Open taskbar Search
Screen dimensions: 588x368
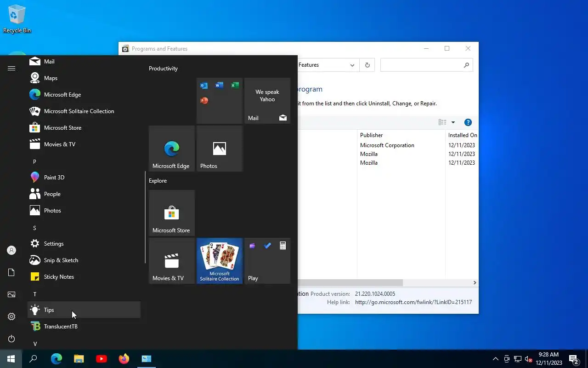[x=33, y=359]
